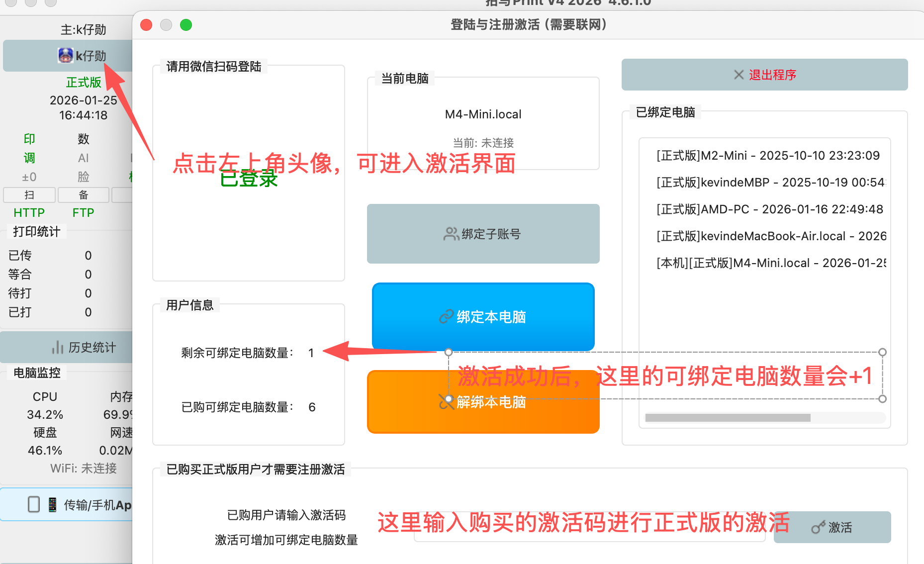Click the key icon on 激活 button
Screen dimensions: 924x564
pyautogui.click(x=818, y=527)
